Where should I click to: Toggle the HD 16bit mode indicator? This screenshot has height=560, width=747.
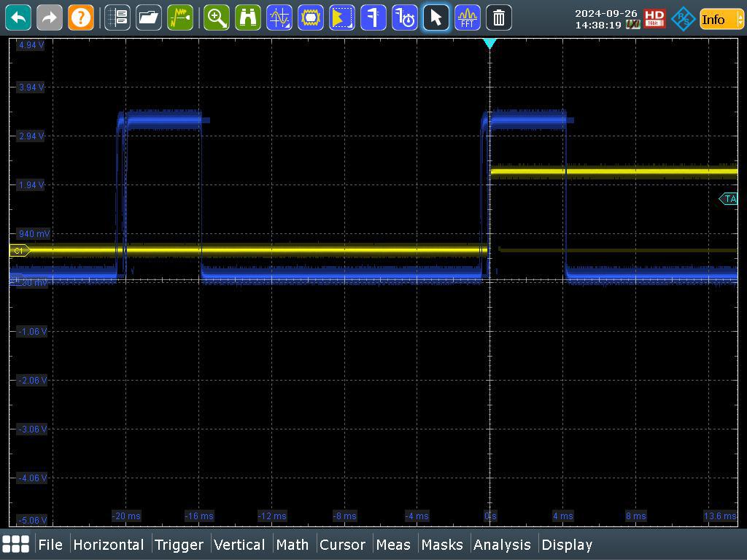point(654,18)
